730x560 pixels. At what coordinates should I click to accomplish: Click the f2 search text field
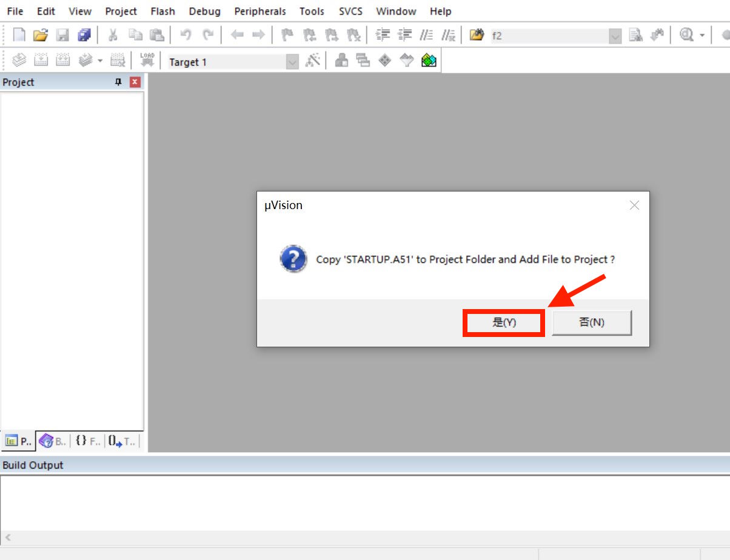point(549,36)
